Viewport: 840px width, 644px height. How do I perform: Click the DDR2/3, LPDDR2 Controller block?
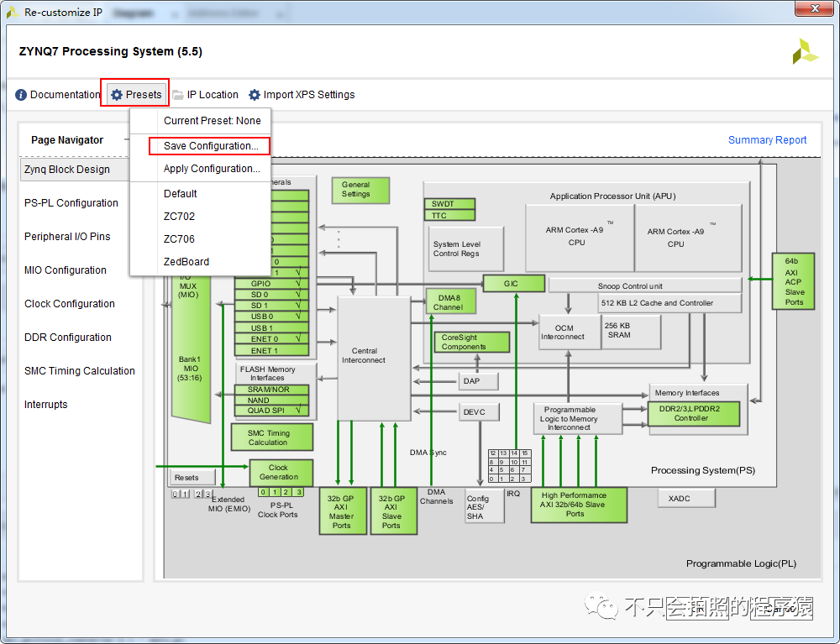click(x=695, y=414)
